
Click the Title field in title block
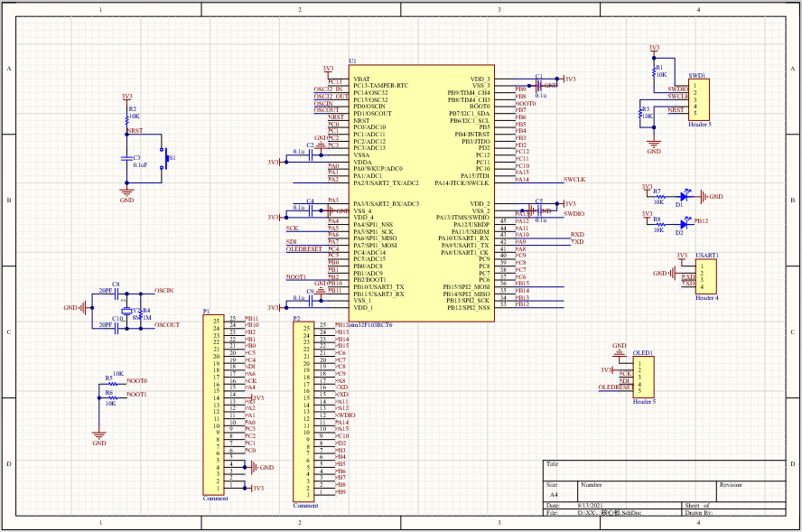point(665,471)
